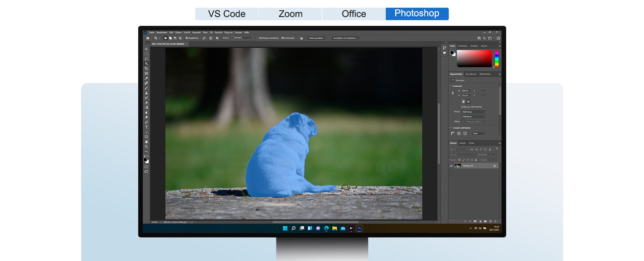Switch to the Farbfelder tab
The height and width of the screenshot is (261, 644).
[463, 46]
